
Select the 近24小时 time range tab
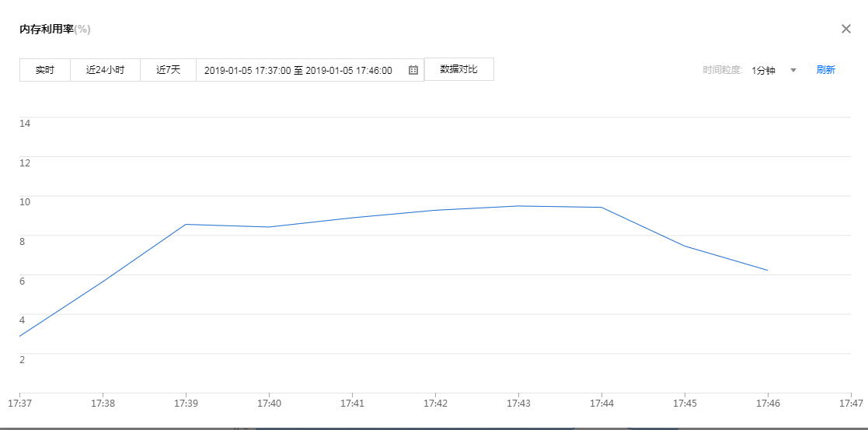[x=105, y=70]
